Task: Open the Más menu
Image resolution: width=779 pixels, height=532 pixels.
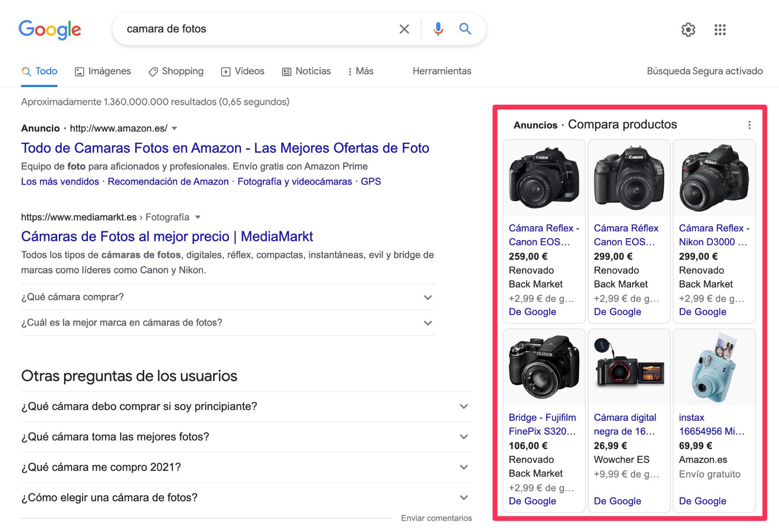Action: pyautogui.click(x=361, y=71)
